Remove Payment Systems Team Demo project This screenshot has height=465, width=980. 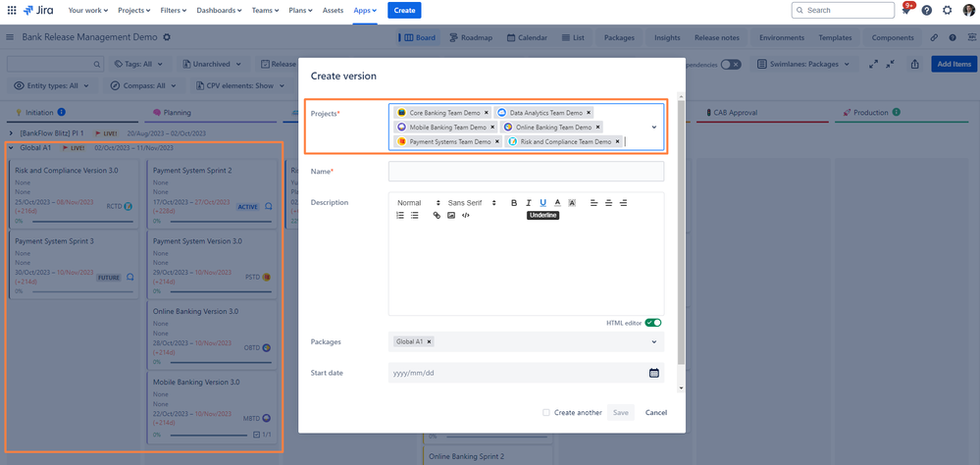pos(497,142)
